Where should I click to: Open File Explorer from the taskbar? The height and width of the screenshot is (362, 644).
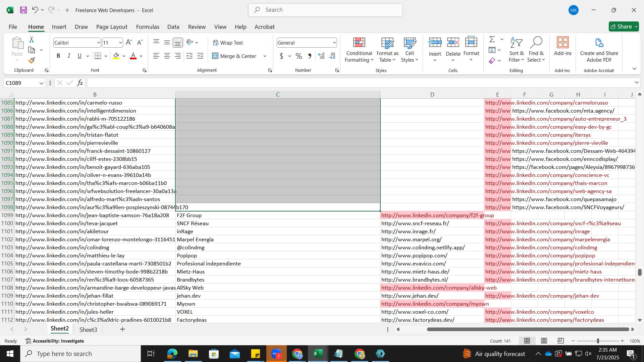click(193, 354)
